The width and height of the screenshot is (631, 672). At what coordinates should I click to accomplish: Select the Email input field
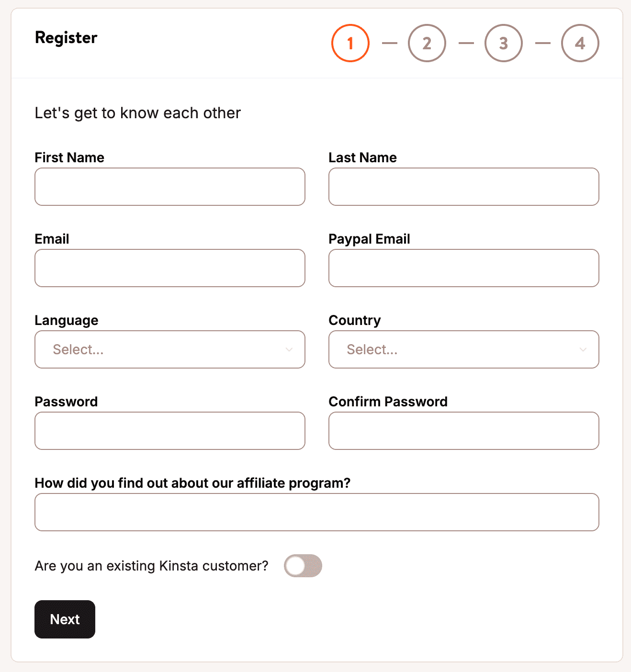tap(169, 268)
